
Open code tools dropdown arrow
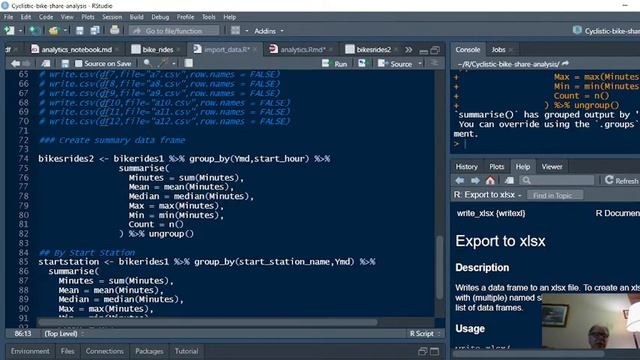coord(174,64)
